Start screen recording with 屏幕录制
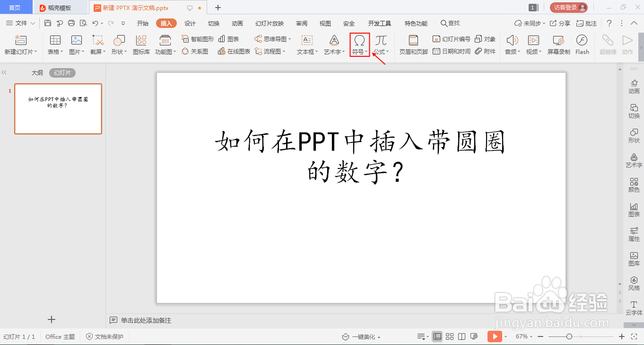Screen dimensions: 644x345 (x=558, y=45)
